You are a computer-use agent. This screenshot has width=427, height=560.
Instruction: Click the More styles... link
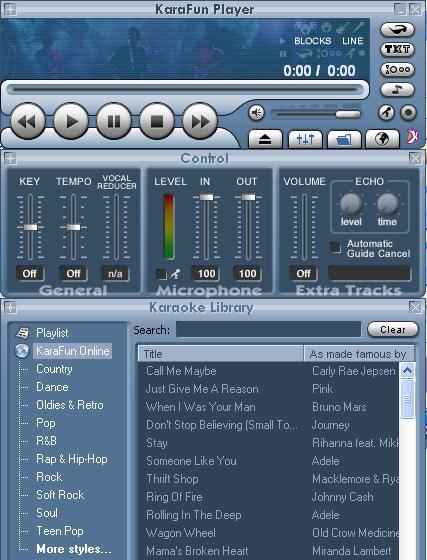[74, 549]
